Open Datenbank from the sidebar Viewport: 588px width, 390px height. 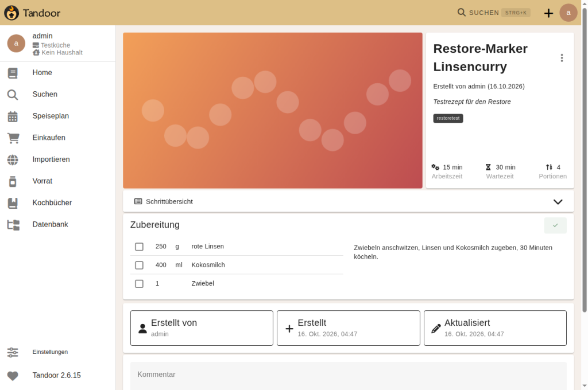58,225
